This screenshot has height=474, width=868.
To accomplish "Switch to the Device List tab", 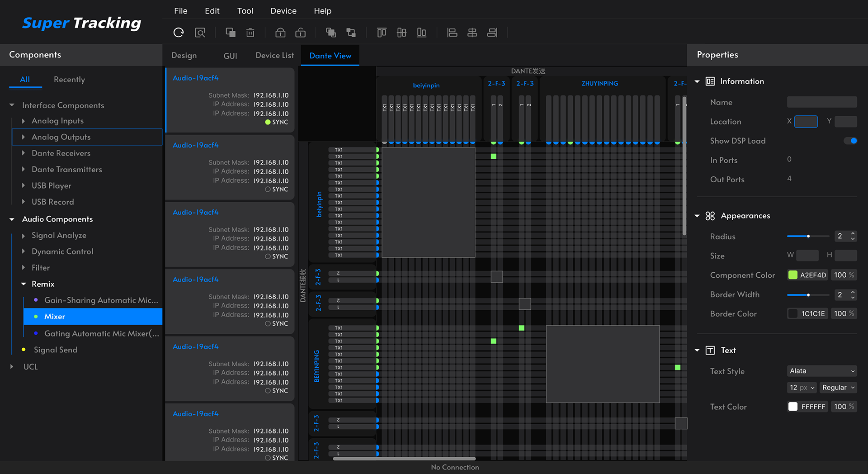I will 274,55.
